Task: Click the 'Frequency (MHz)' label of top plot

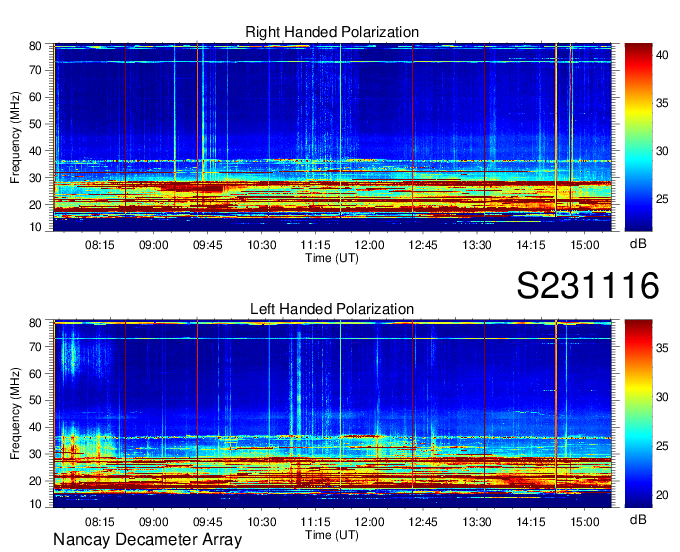Action: point(15,137)
